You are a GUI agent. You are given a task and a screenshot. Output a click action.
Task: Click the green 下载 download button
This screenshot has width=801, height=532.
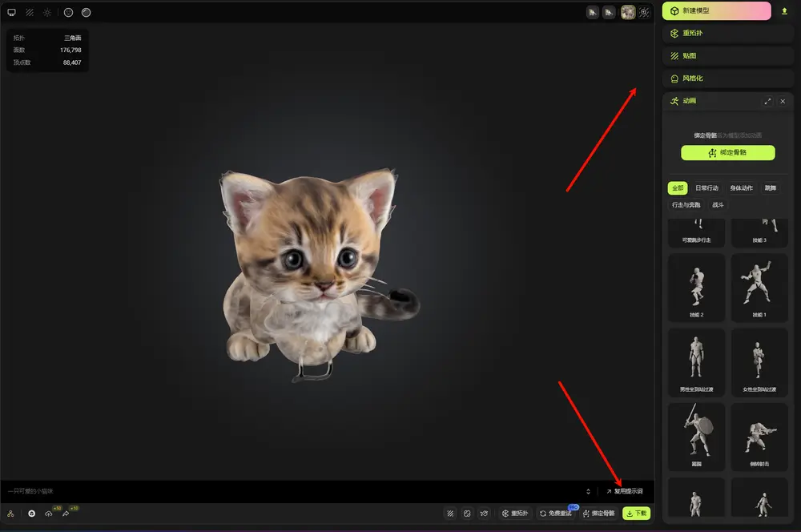[x=636, y=514]
